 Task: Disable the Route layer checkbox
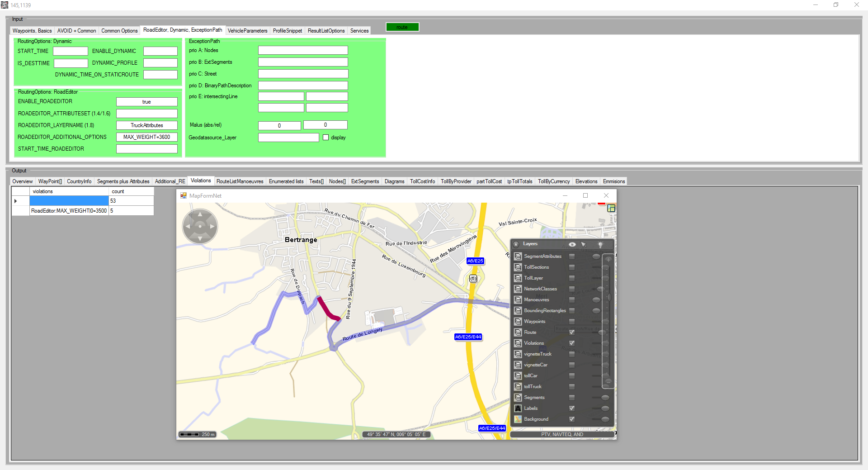(x=572, y=332)
